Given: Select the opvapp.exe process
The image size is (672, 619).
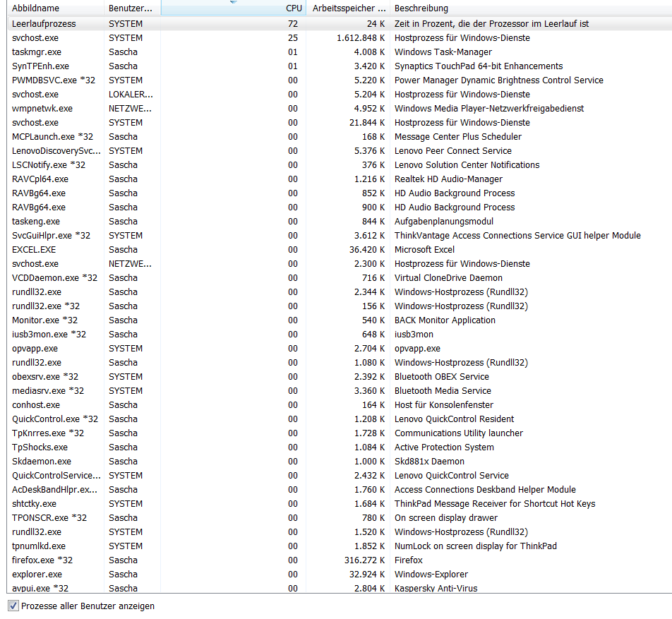Looking at the screenshot, I should [340, 349].
